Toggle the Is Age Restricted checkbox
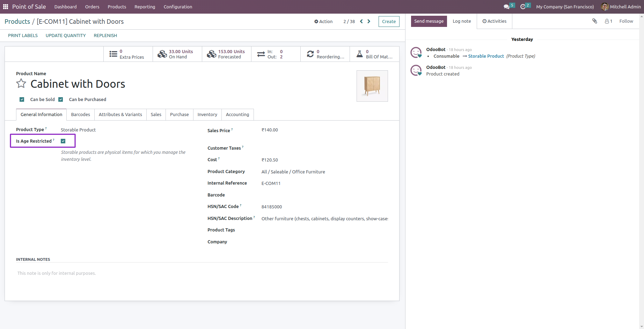Viewport: 644px width, 329px height. [x=63, y=141]
